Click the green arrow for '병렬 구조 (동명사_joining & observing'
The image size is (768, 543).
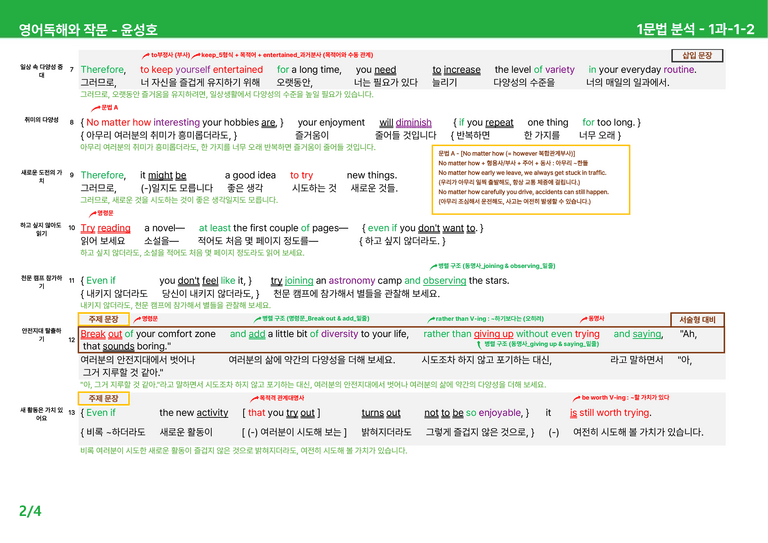pyautogui.click(x=433, y=266)
